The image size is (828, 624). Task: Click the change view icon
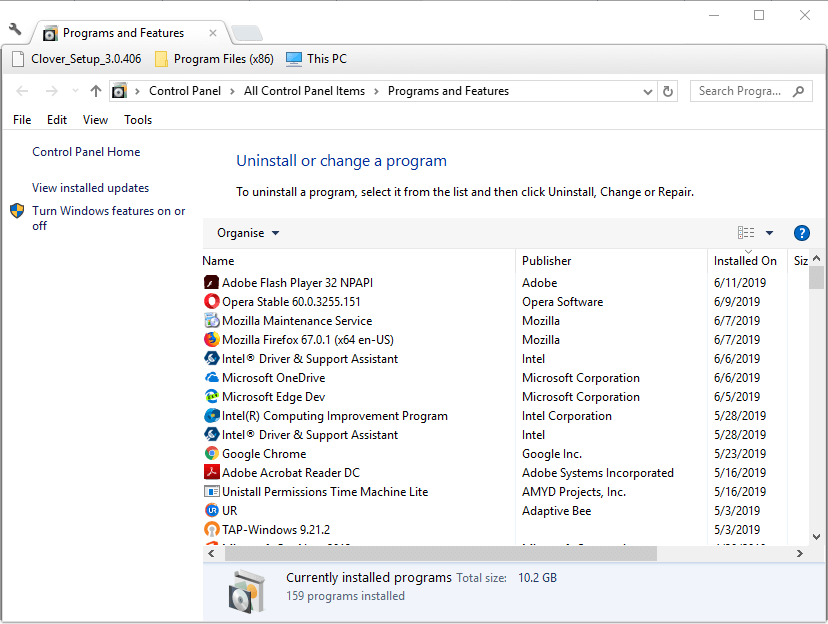[x=746, y=233]
